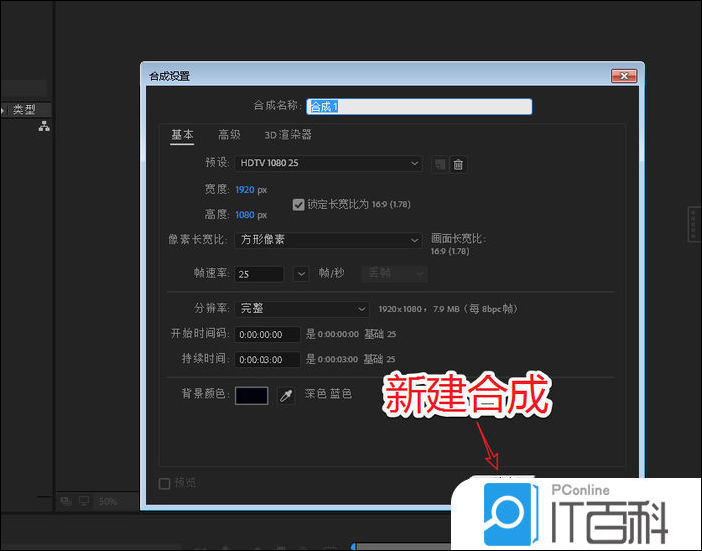The width and height of the screenshot is (702, 551).
Task: Click the frame rate field showing 25
Action: click(x=259, y=274)
